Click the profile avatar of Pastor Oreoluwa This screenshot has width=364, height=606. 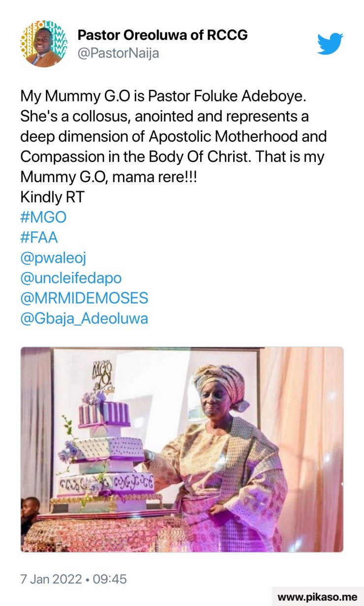coord(44,43)
